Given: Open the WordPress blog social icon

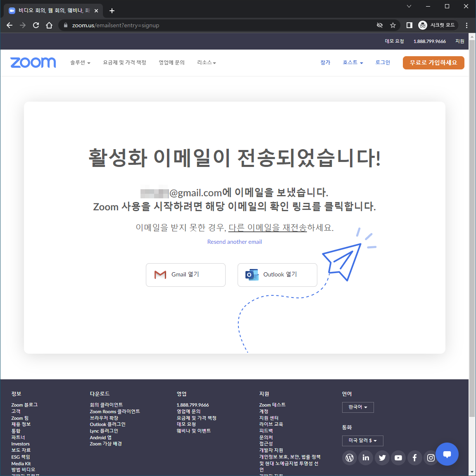Looking at the screenshot, I should (x=350, y=457).
